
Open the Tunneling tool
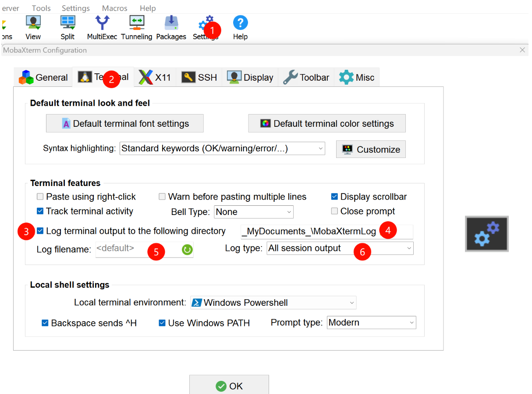(137, 28)
